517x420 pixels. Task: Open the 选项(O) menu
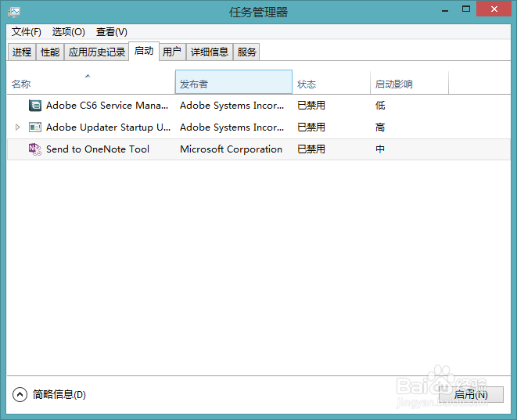pos(69,32)
